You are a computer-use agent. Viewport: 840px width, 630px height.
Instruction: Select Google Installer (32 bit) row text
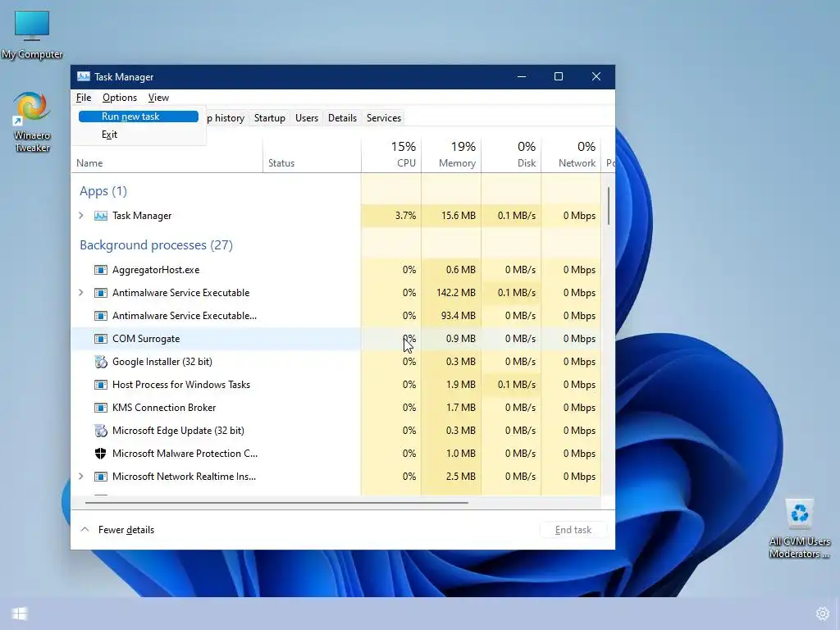point(162,362)
